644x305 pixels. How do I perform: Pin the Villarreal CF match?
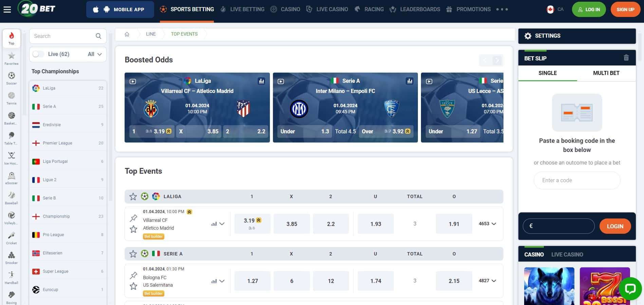[x=133, y=218]
